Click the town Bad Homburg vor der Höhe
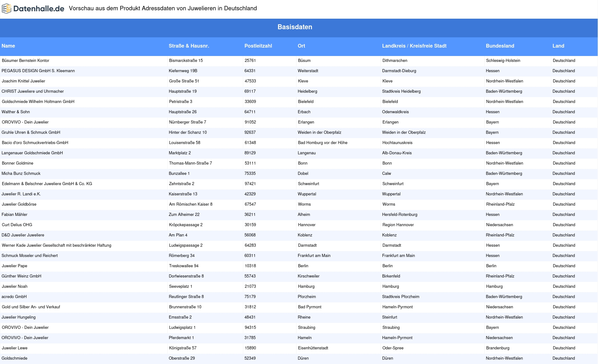The width and height of the screenshot is (598, 364). pos(323,143)
